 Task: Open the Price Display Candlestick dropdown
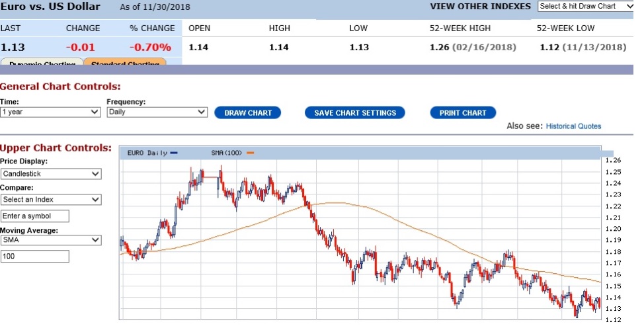tap(51, 174)
